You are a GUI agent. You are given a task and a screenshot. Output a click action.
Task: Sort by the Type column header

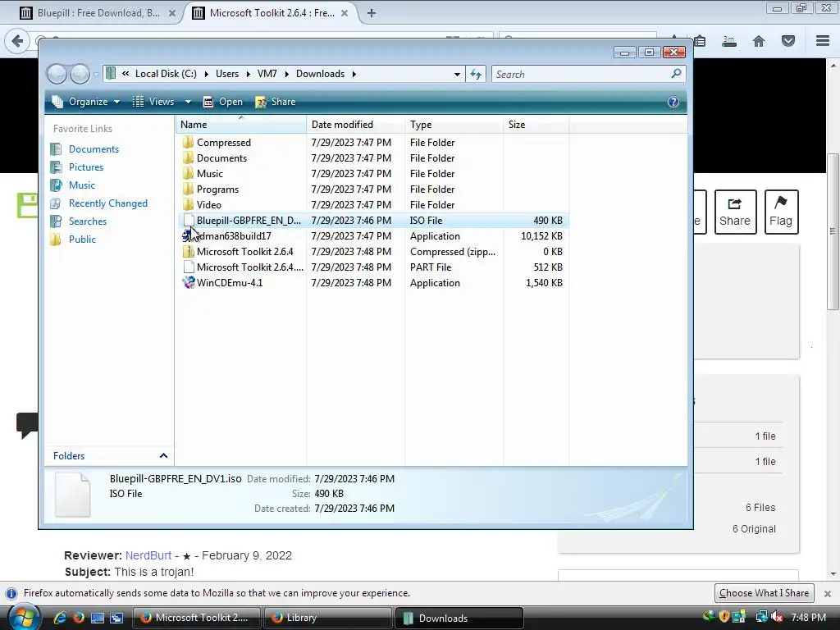[454, 125]
